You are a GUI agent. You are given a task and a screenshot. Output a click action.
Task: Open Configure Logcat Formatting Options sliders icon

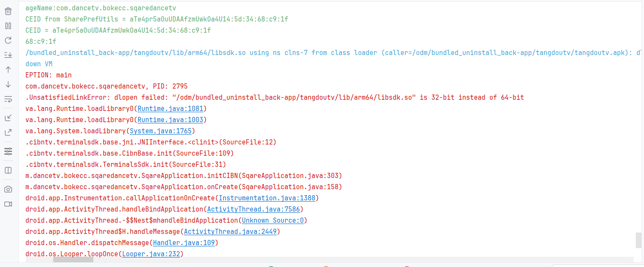point(8,151)
